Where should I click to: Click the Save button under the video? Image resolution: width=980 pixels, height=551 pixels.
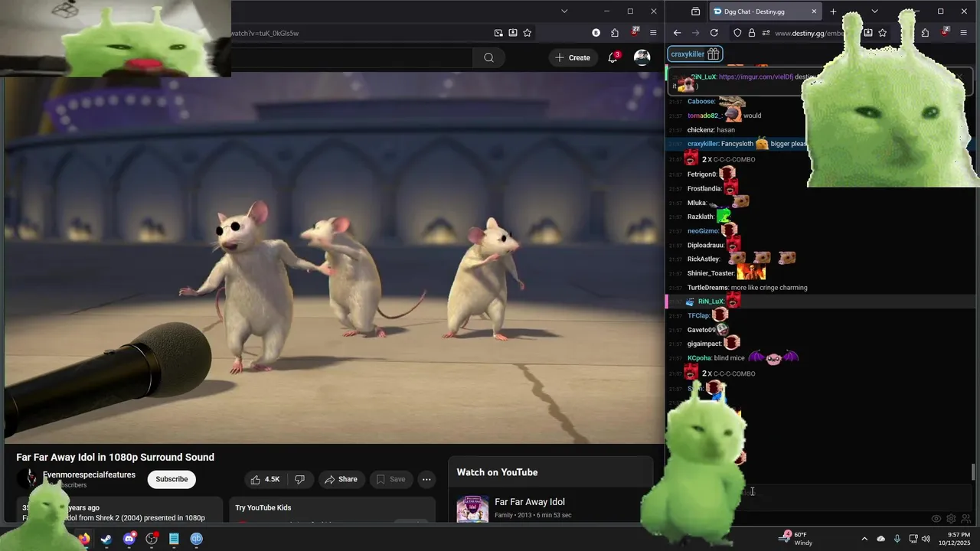[391, 479]
